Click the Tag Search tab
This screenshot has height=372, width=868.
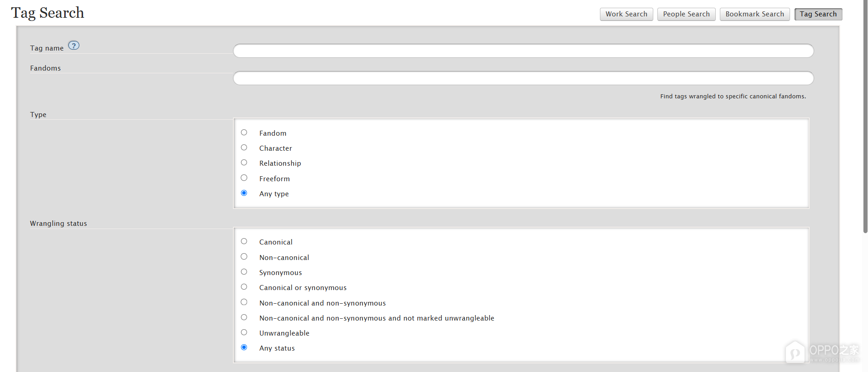(818, 14)
